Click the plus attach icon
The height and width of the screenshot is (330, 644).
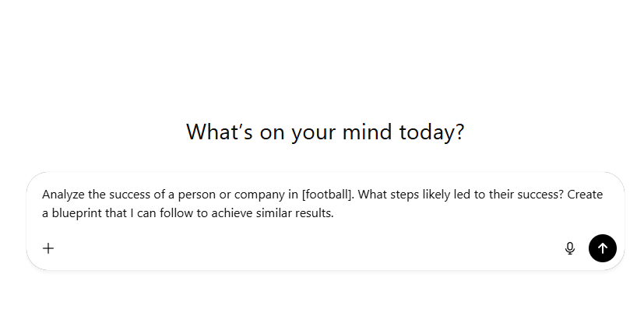48,248
